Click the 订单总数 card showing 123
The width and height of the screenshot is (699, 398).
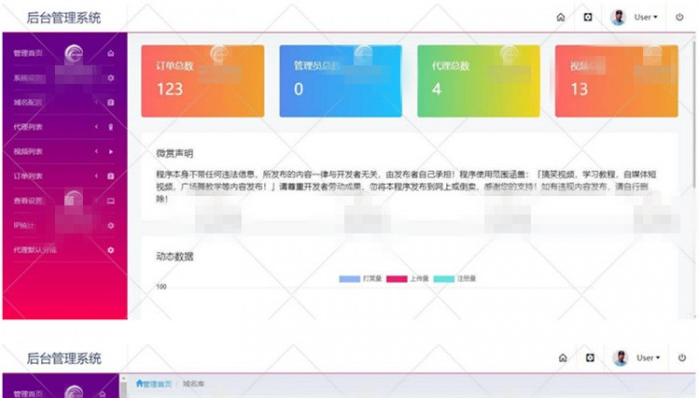(203, 81)
